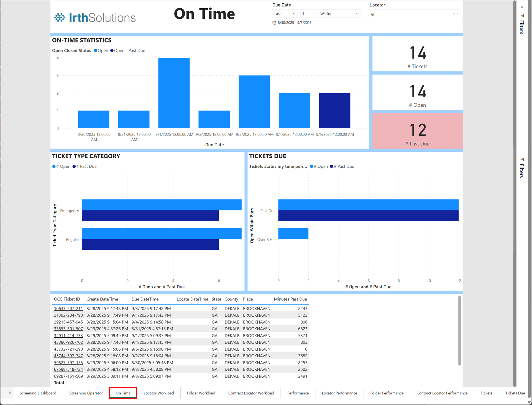The image size is (532, 405).
Task: Toggle # Open legend in Tickets Due chart
Action: pyautogui.click(x=312, y=166)
